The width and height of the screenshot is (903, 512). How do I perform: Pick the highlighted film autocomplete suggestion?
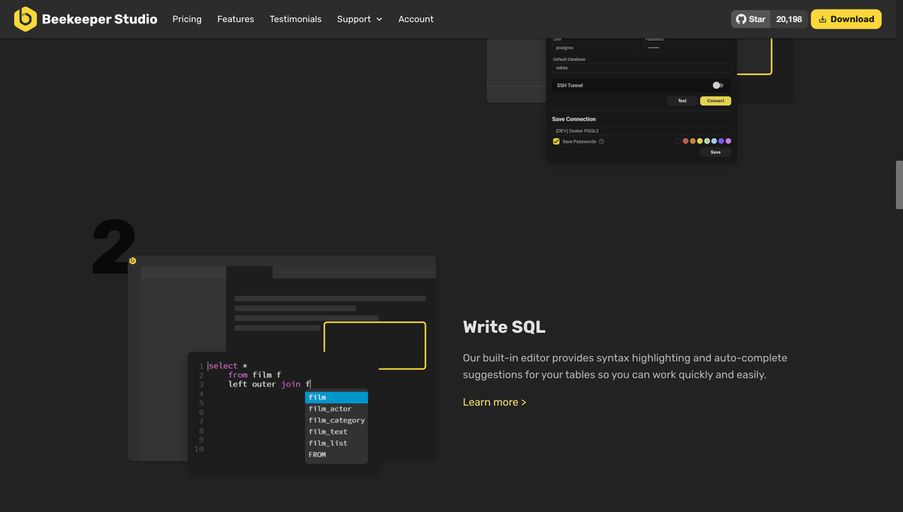[336, 397]
